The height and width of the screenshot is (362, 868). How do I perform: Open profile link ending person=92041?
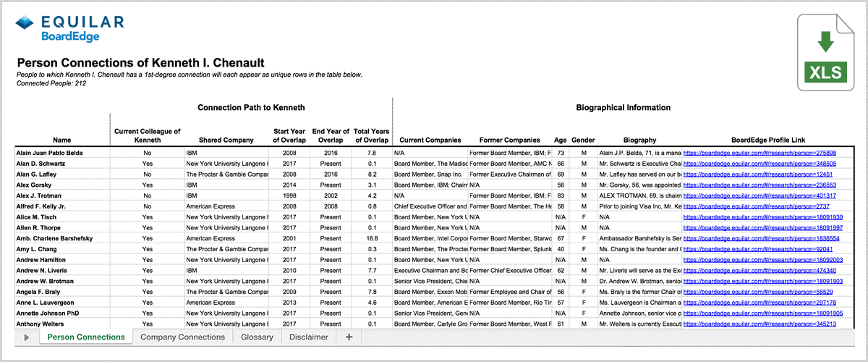point(757,249)
